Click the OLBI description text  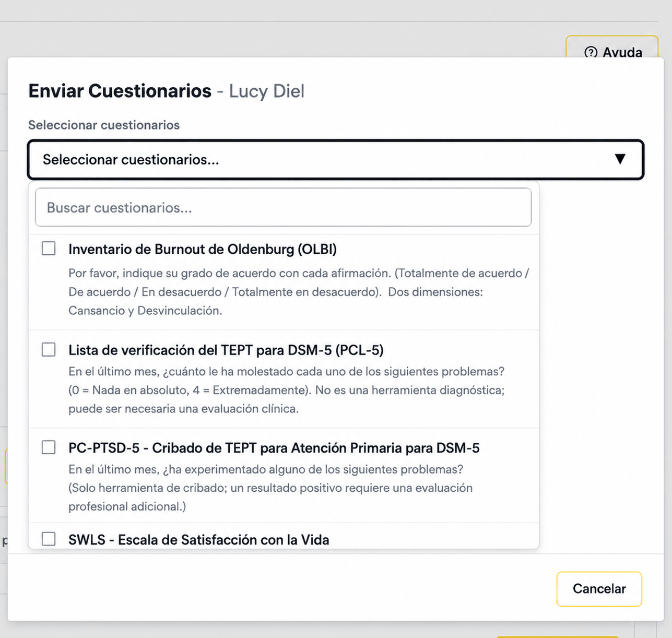299,292
